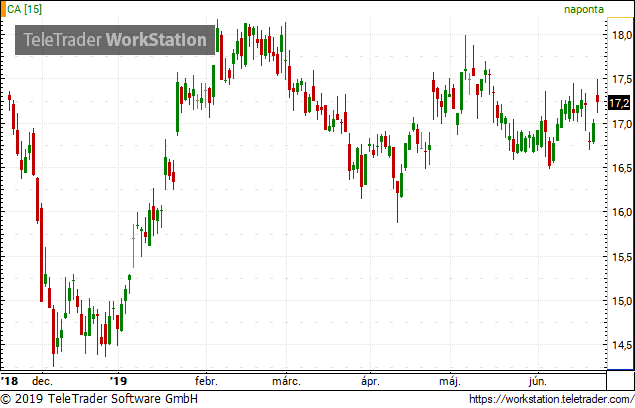This screenshot has height=408, width=635.
Task: Click the '19 year label on time axis
Action: tap(118, 381)
